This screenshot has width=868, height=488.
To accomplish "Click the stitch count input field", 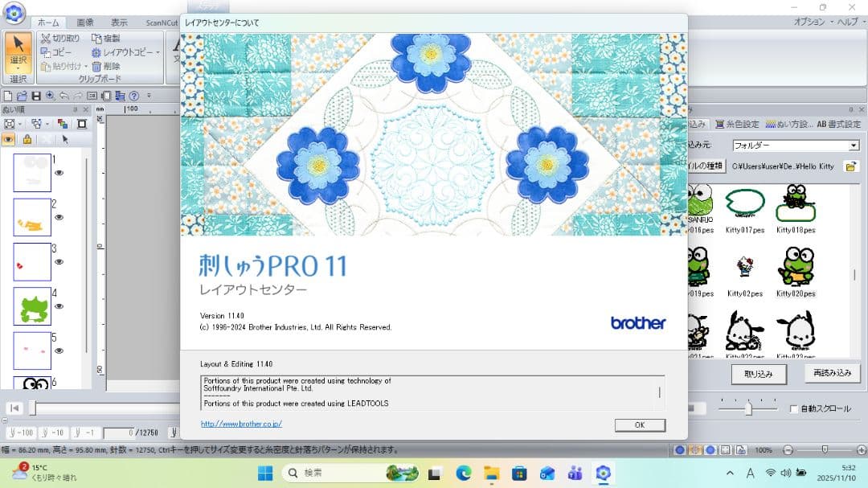I will pos(119,433).
